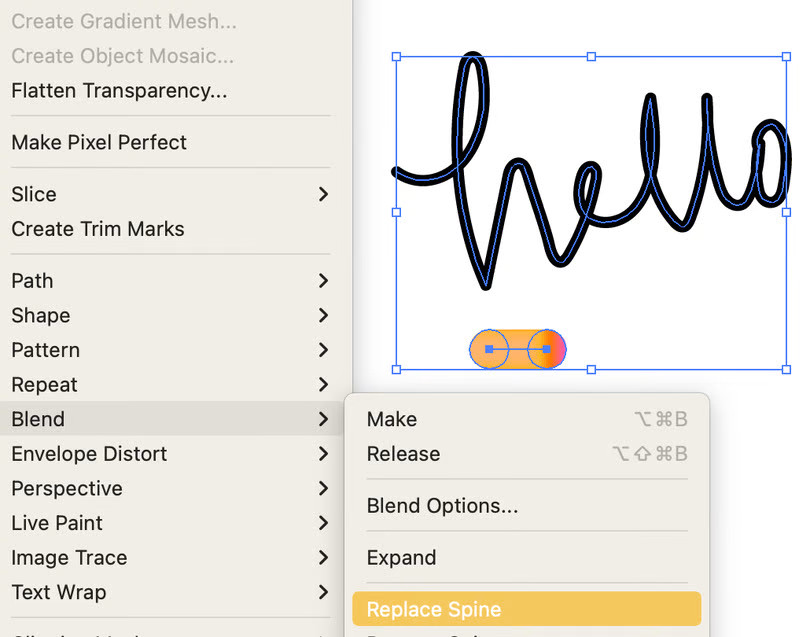Click Flatten Transparency menu item
Image resolution: width=800 pixels, height=637 pixels.
(x=119, y=91)
